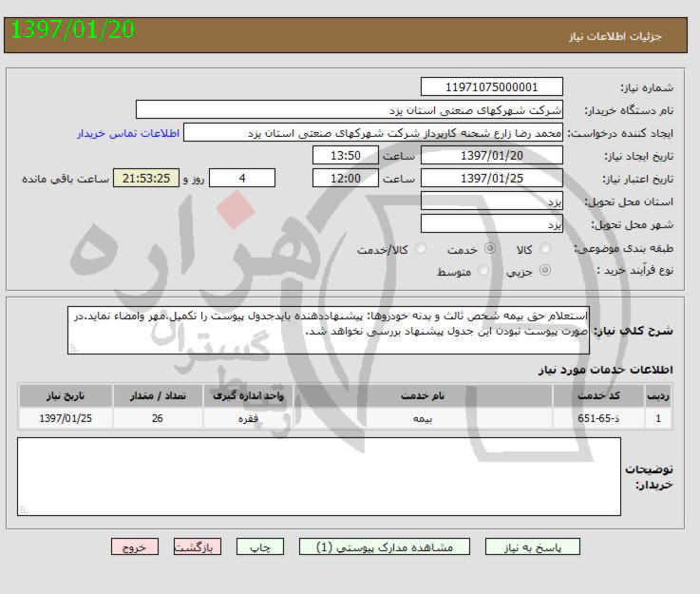Click the 13:50 creation time field
Image resolution: width=700 pixels, height=594 pixels.
coord(345,155)
